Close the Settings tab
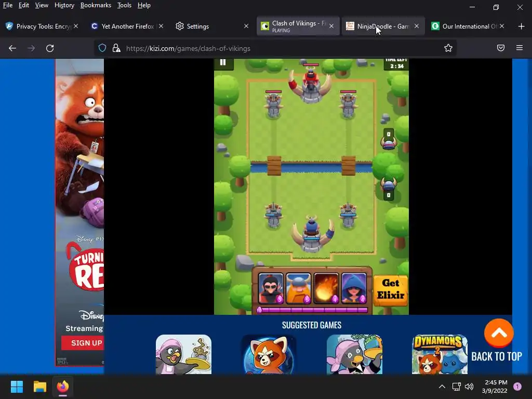The width and height of the screenshot is (532, 399). click(x=246, y=26)
